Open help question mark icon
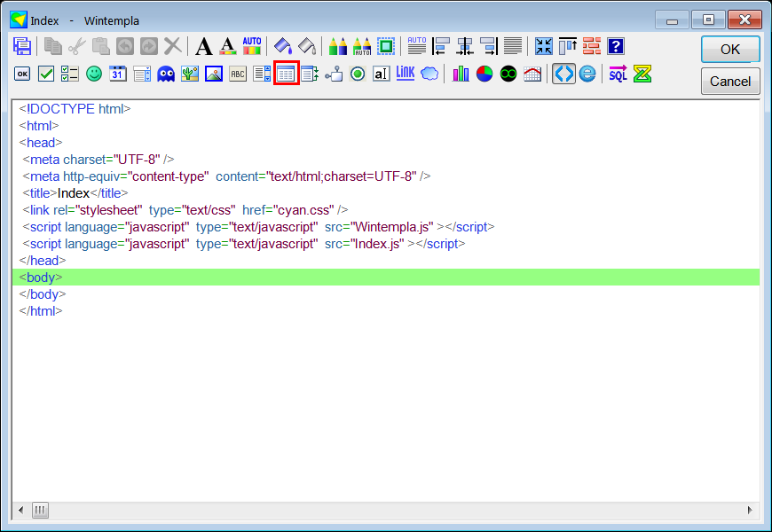Screen dimensions: 772x532 pos(616,46)
